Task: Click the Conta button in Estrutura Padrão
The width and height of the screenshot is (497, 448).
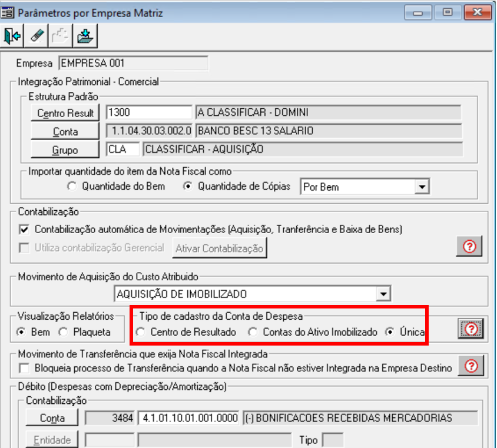Action: coord(65,131)
